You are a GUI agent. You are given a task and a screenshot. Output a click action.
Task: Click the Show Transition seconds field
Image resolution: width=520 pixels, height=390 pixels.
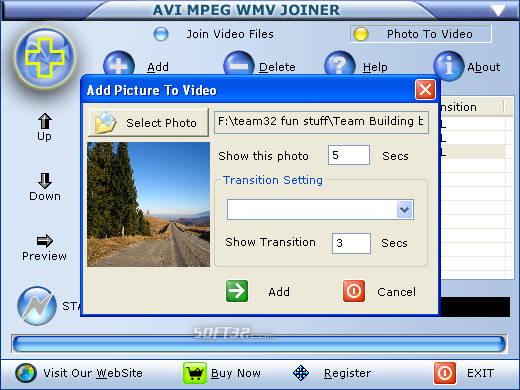pyautogui.click(x=351, y=243)
